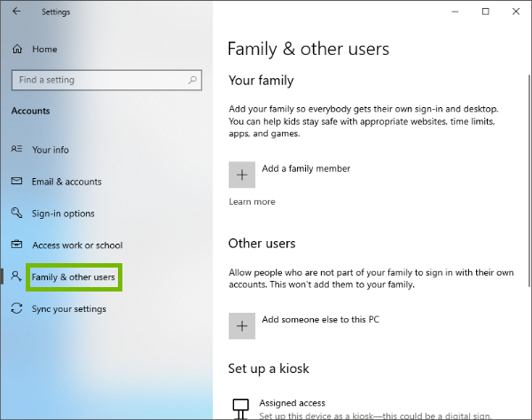Open Family & other users section
The width and height of the screenshot is (532, 420).
tap(74, 277)
